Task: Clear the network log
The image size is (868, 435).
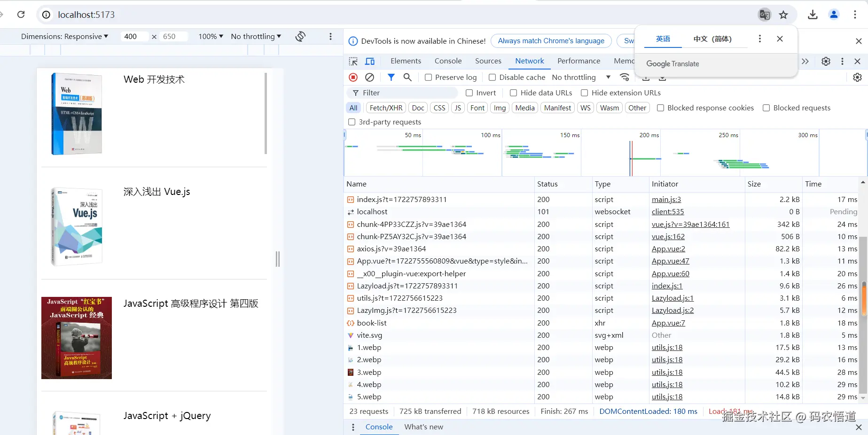Action: pos(370,77)
